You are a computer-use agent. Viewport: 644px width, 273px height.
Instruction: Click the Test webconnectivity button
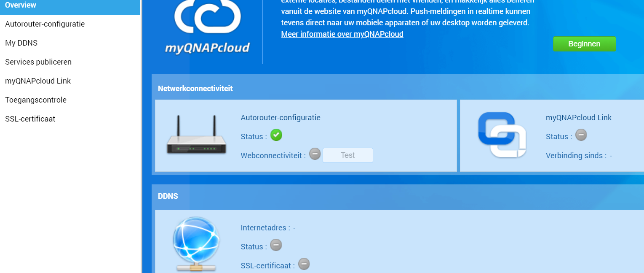click(347, 155)
